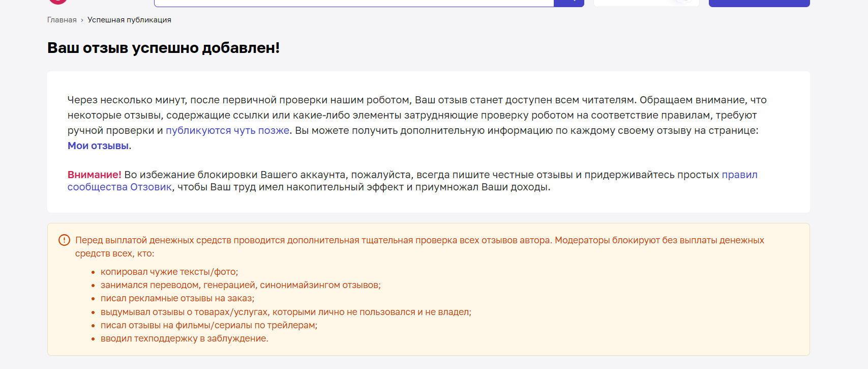Click the отзывы на фильмы/сериалы по трейлерам item
868x369 pixels.
point(209,325)
